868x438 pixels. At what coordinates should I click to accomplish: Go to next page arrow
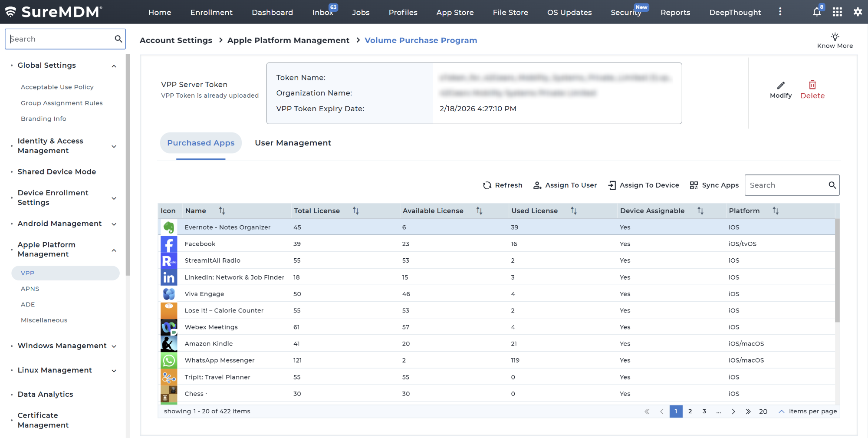pos(733,411)
